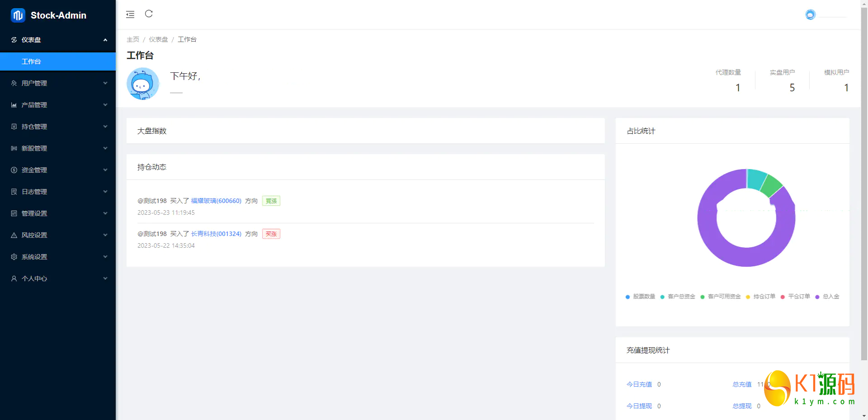Click the 产品管理 chart icon in sidebar

(14, 105)
